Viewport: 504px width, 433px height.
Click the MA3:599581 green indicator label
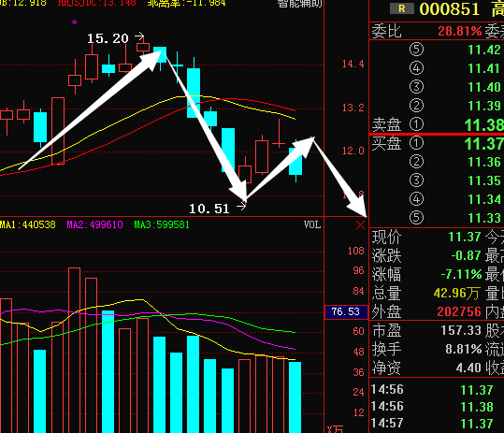(x=162, y=224)
